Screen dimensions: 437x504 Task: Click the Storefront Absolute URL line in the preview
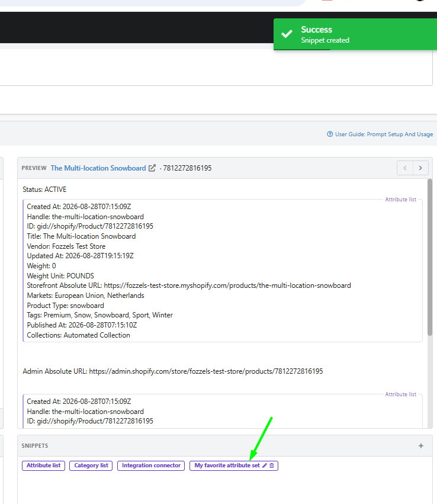click(x=189, y=285)
